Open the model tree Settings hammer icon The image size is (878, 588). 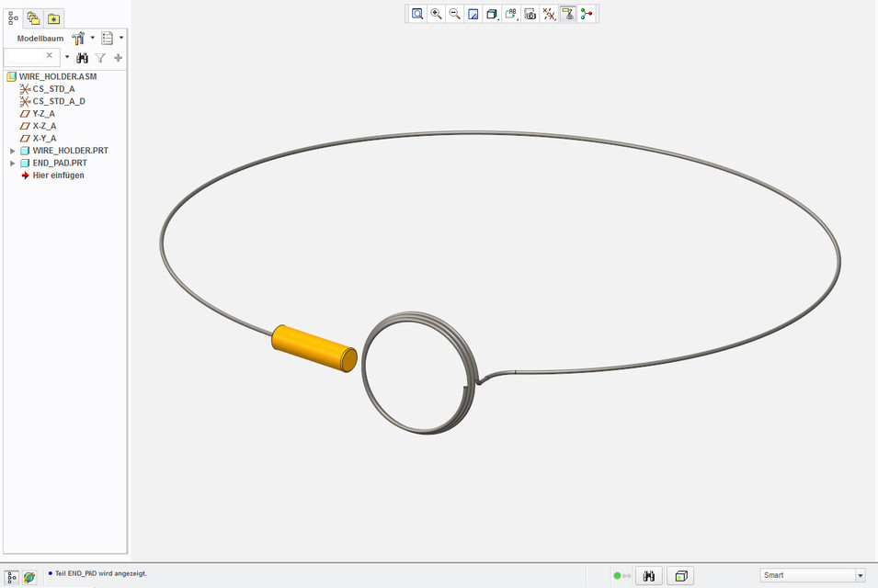coord(78,39)
